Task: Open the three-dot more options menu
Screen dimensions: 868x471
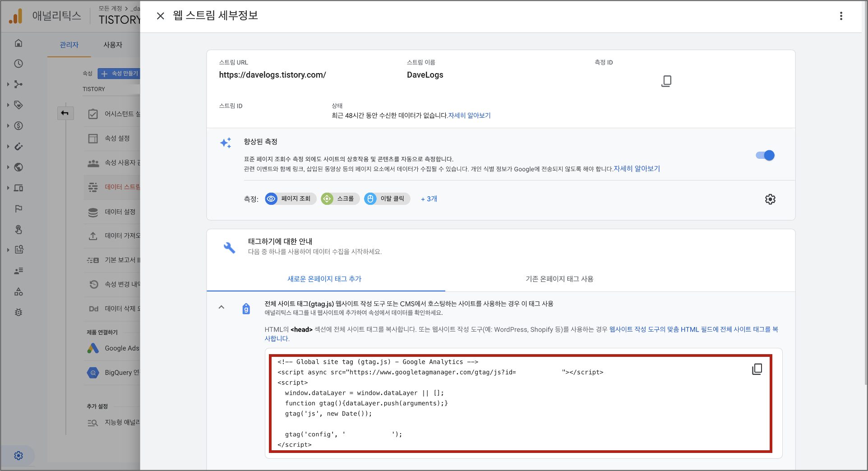Action: 841,16
